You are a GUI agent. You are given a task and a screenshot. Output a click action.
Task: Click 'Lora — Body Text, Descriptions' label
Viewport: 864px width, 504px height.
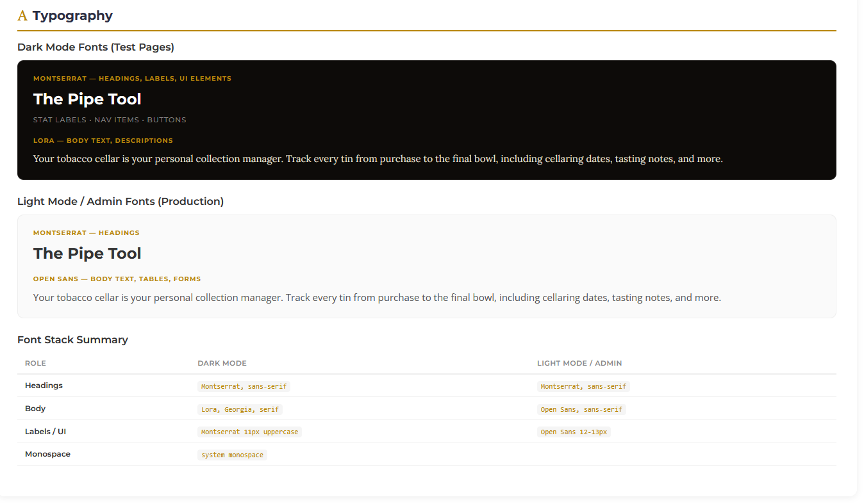(x=103, y=140)
